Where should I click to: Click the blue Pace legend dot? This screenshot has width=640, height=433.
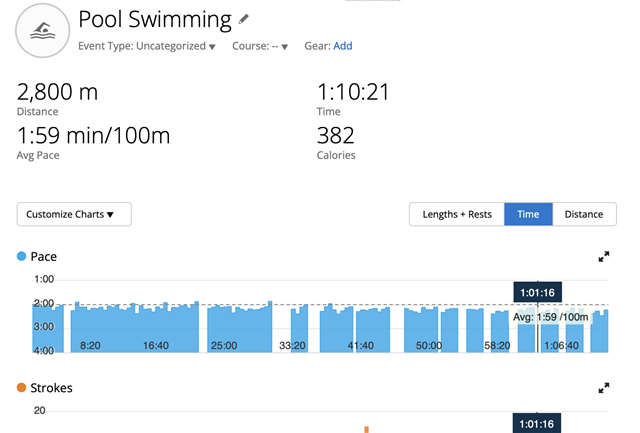pyautogui.click(x=22, y=257)
